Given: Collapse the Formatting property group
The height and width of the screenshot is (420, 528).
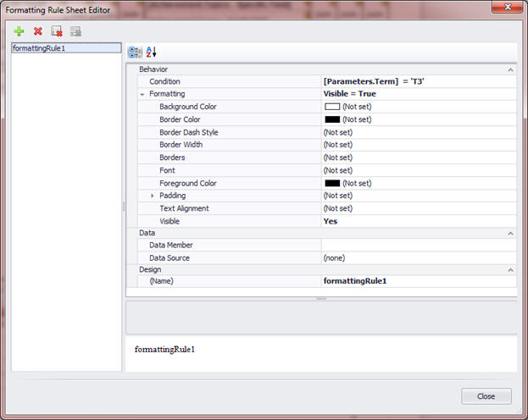Looking at the screenshot, I should click(x=142, y=94).
